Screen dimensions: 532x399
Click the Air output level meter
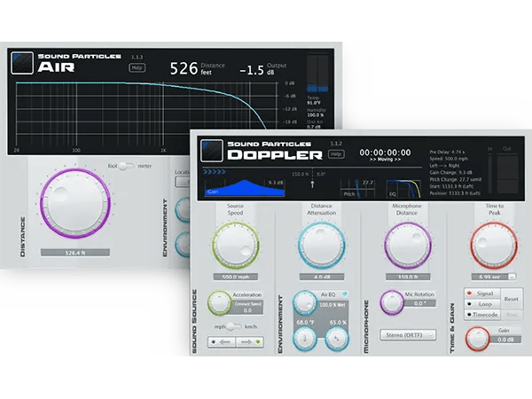[317, 74]
